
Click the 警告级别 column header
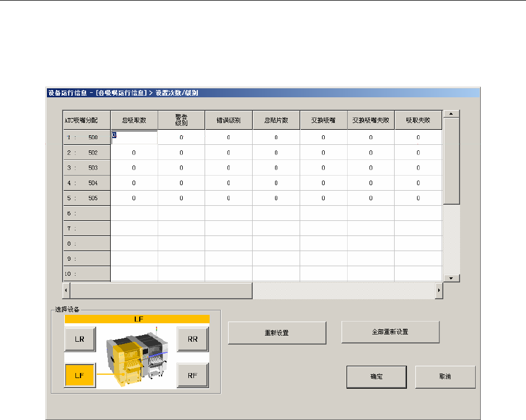click(x=182, y=120)
